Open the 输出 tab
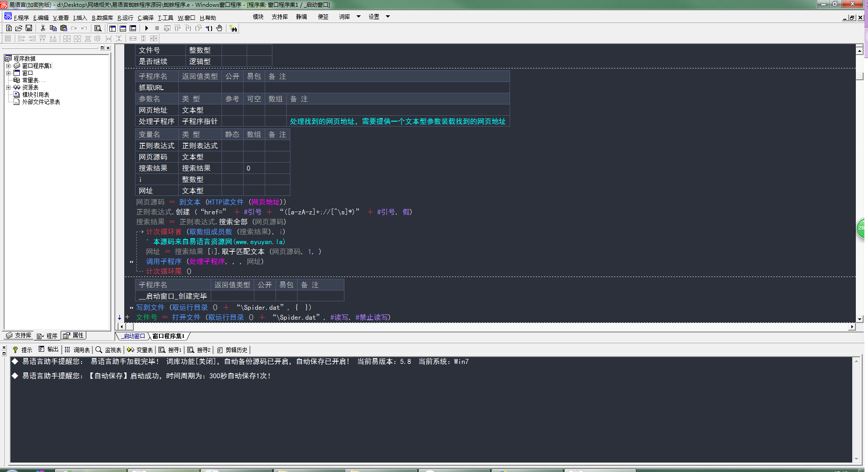Image resolution: width=868 pixels, height=472 pixels. point(49,350)
